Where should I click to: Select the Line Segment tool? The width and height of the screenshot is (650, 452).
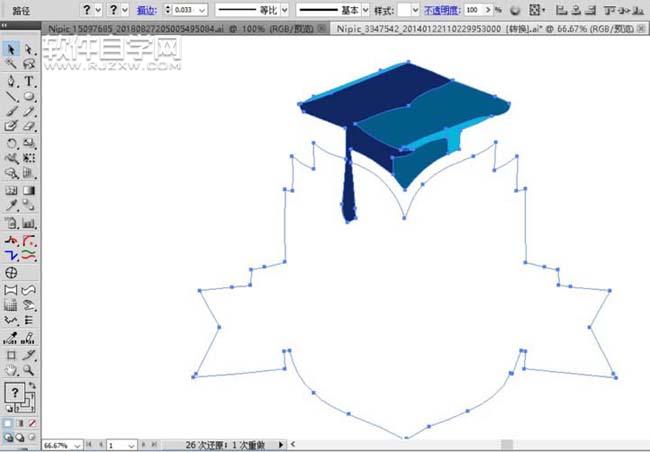(x=11, y=97)
